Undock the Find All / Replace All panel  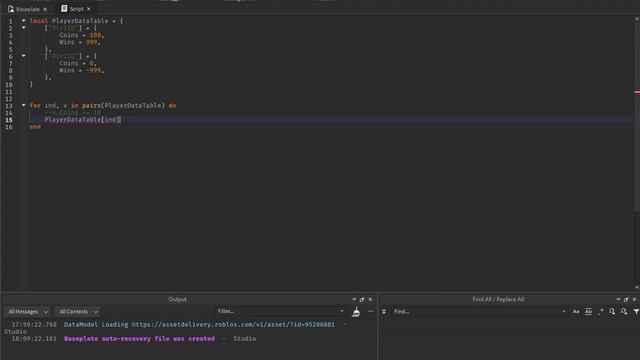coord(626,299)
